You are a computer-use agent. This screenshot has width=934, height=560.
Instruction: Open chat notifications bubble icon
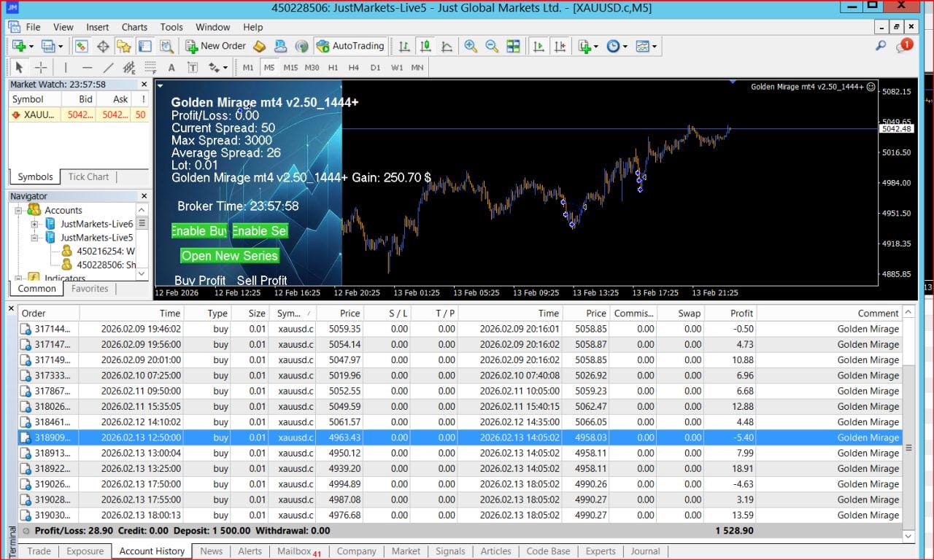click(x=903, y=46)
